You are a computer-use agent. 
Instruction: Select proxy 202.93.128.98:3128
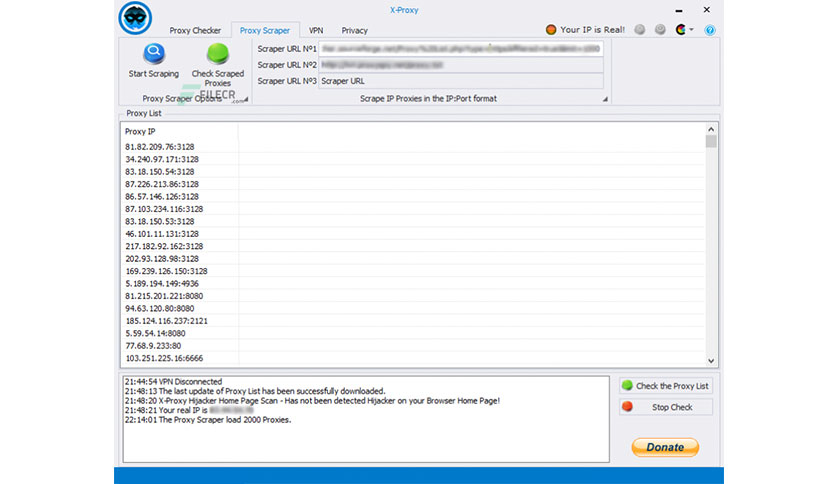click(162, 259)
